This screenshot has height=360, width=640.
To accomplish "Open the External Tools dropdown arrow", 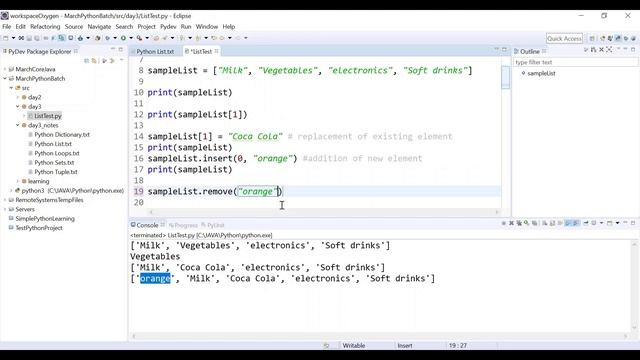I will (147, 38).
